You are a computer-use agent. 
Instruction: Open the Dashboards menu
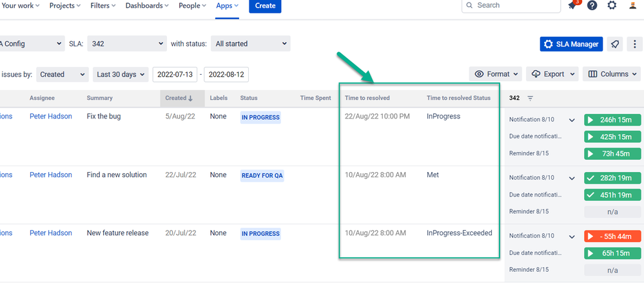tap(147, 6)
